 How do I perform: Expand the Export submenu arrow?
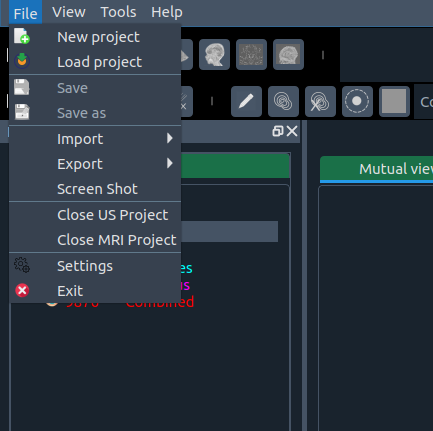(170, 163)
